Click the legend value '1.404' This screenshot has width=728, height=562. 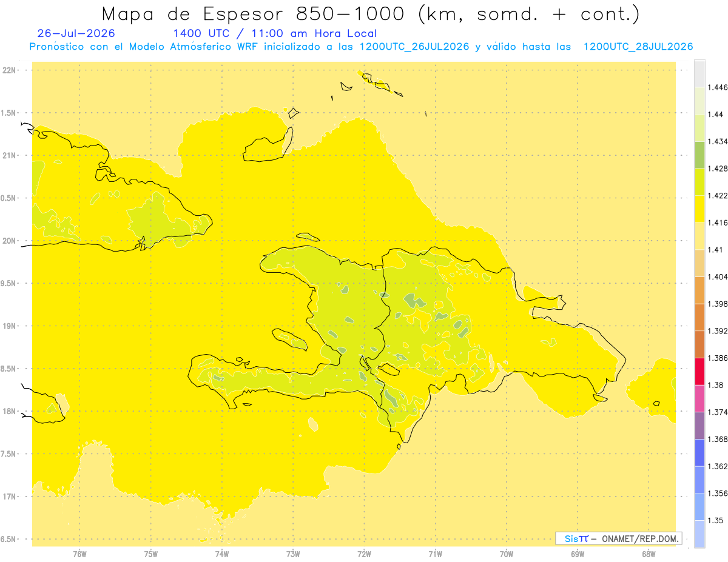tap(719, 276)
